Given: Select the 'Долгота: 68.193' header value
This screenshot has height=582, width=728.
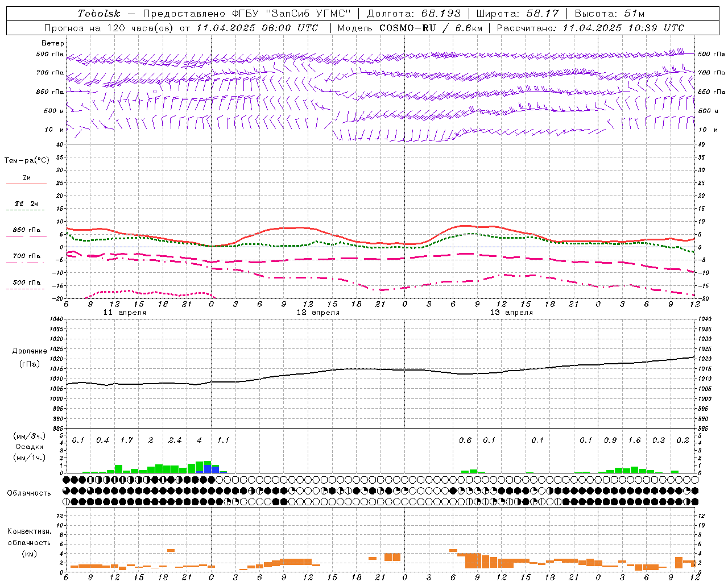Looking at the screenshot, I should [413, 14].
